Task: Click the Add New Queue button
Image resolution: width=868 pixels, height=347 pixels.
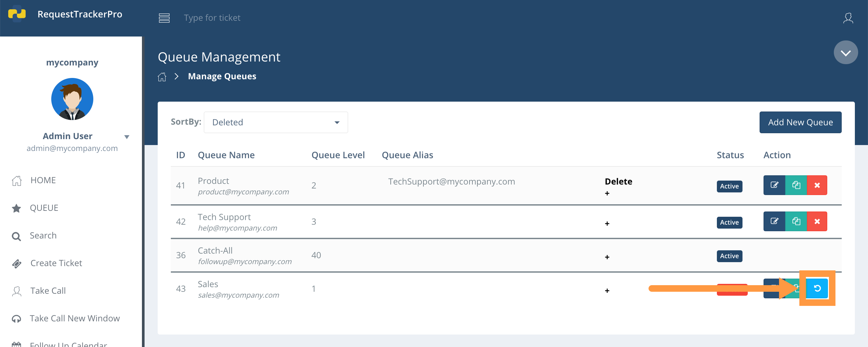Action: point(800,122)
